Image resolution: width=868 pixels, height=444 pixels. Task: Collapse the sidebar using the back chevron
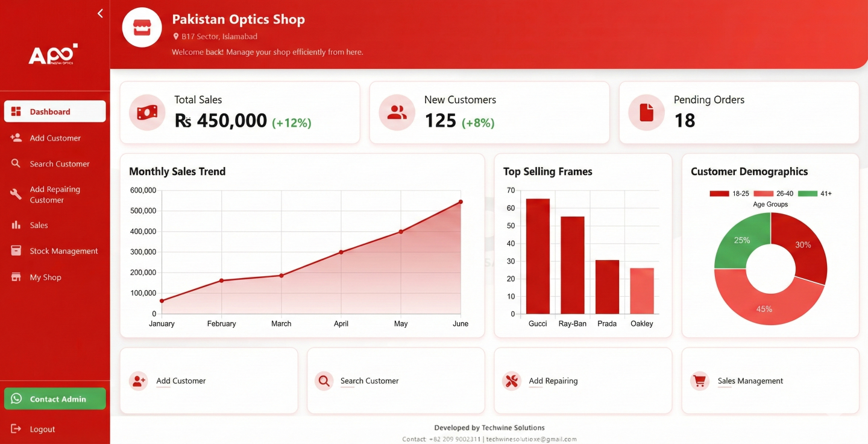99,13
